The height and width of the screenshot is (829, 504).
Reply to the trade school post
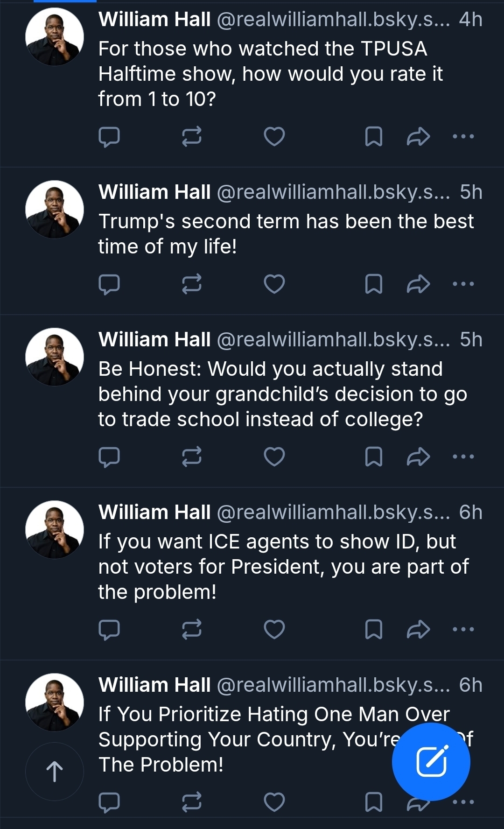tap(109, 457)
